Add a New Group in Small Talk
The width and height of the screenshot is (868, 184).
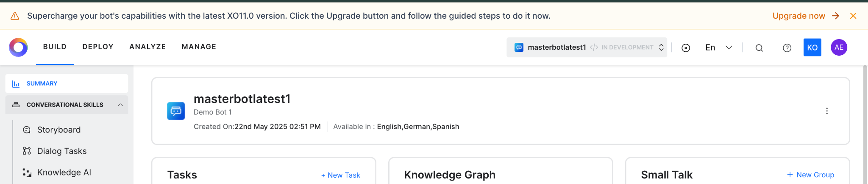coord(810,175)
